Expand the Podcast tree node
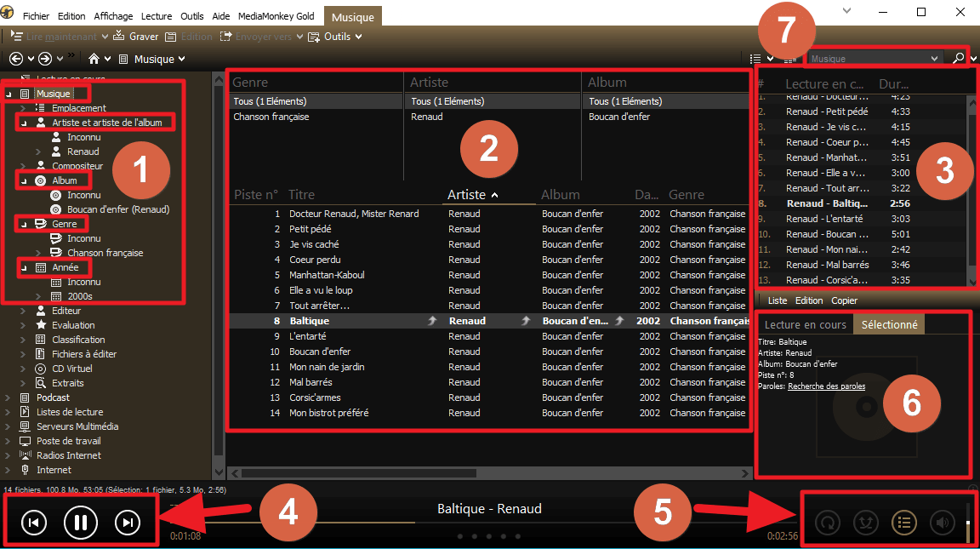Viewport: 980px width, 549px height. click(5, 397)
